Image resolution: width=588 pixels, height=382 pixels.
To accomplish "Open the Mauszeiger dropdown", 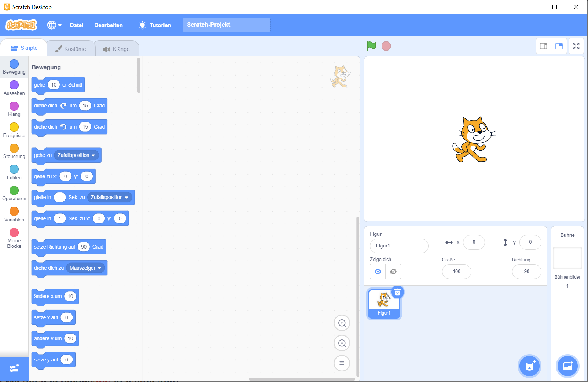I will (85, 268).
